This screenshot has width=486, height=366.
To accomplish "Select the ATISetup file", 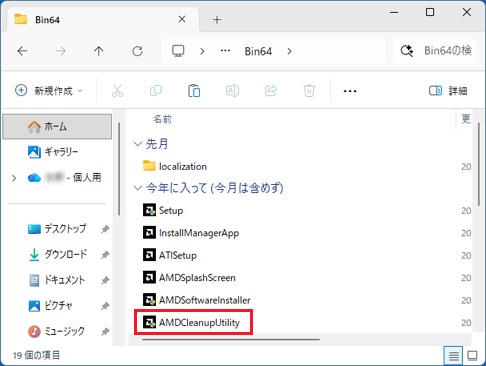I will pyautogui.click(x=170, y=255).
